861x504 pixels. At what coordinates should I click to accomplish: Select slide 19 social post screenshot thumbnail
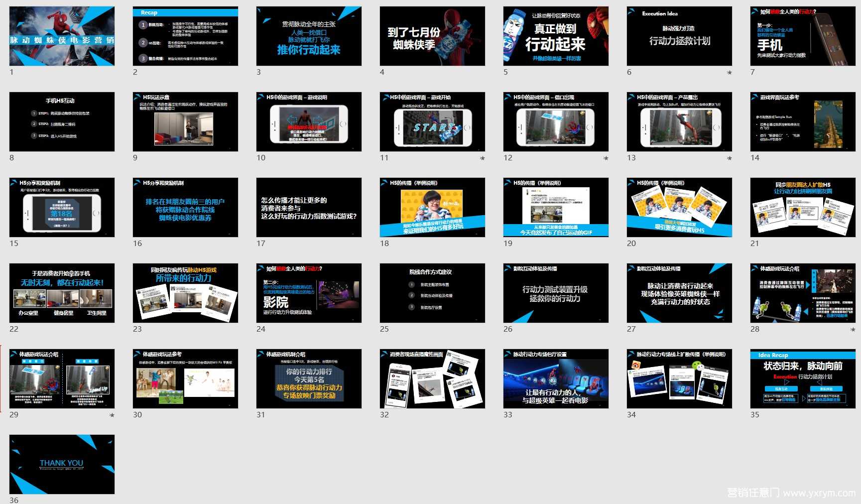click(x=556, y=207)
